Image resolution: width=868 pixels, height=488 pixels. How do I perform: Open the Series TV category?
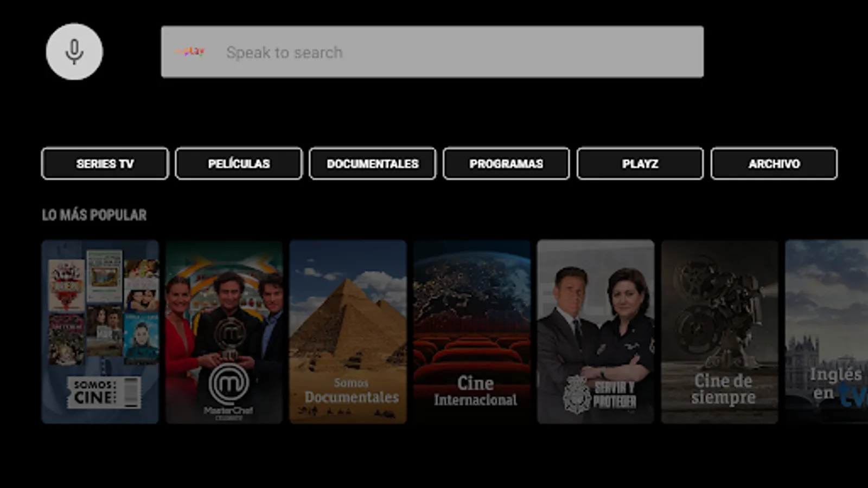pos(105,163)
